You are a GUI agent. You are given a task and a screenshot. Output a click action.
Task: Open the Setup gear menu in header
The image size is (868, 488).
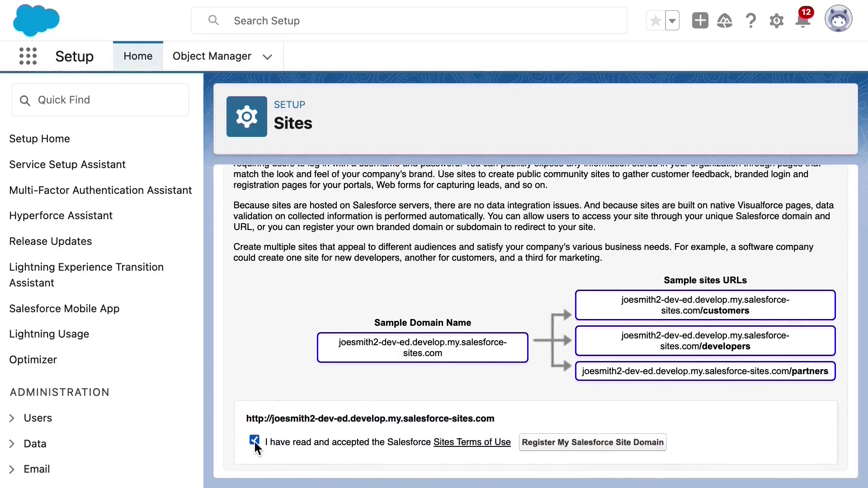click(777, 21)
